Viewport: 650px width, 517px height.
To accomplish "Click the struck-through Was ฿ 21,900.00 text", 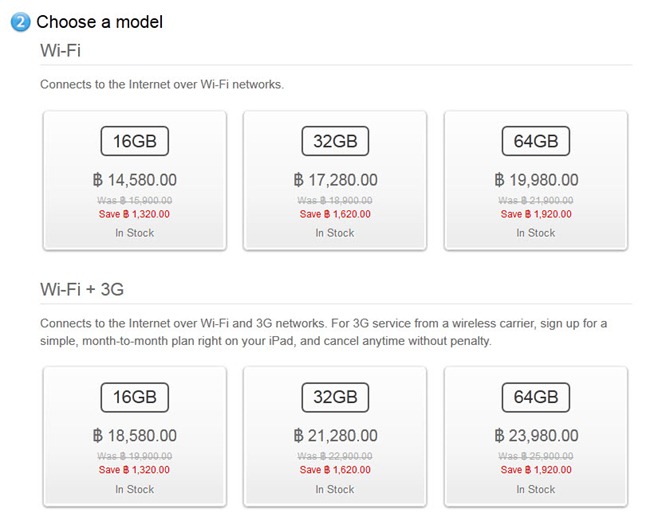I will tap(536, 201).
